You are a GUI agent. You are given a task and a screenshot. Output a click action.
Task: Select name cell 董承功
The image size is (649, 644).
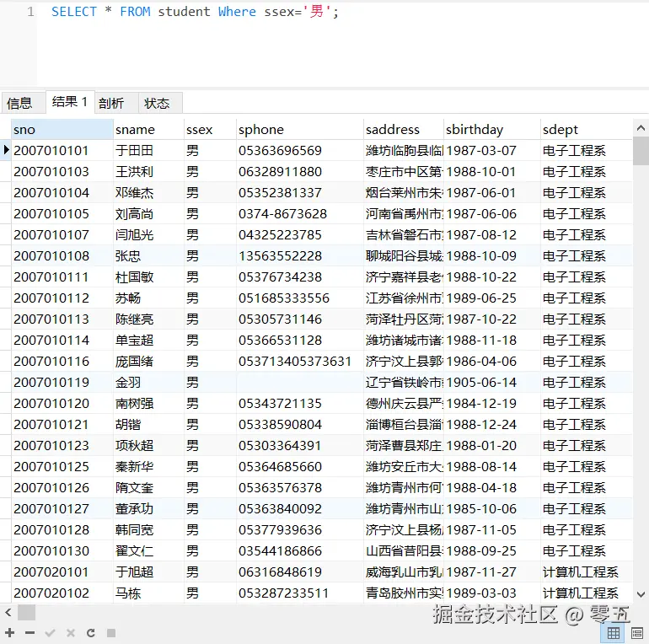[x=148, y=508]
